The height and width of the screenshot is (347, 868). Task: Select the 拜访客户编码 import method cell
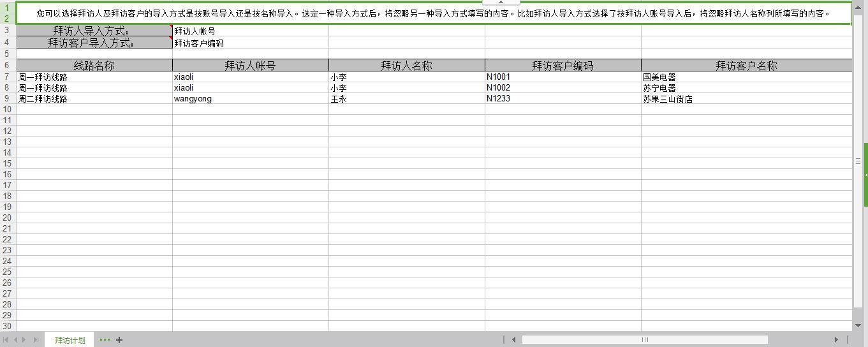250,43
